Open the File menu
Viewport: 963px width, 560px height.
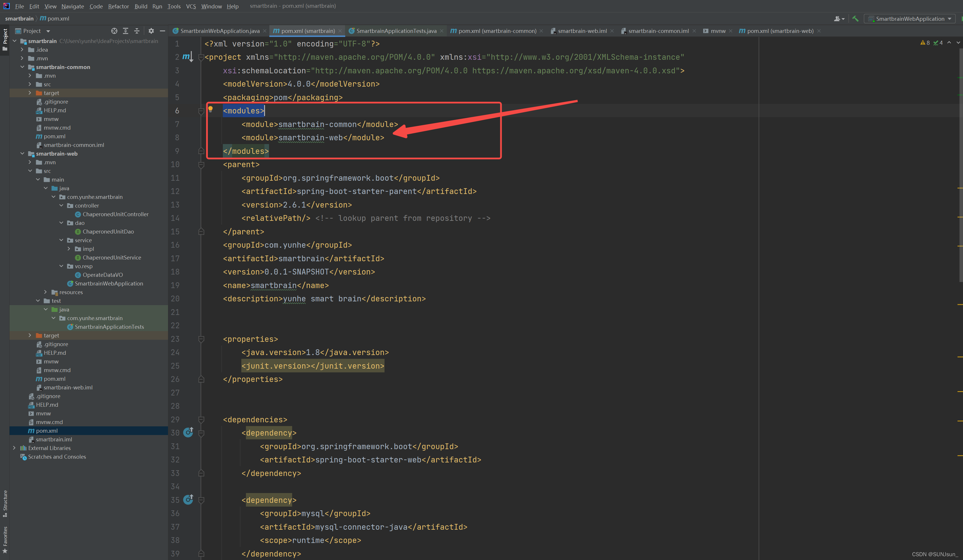(x=20, y=6)
